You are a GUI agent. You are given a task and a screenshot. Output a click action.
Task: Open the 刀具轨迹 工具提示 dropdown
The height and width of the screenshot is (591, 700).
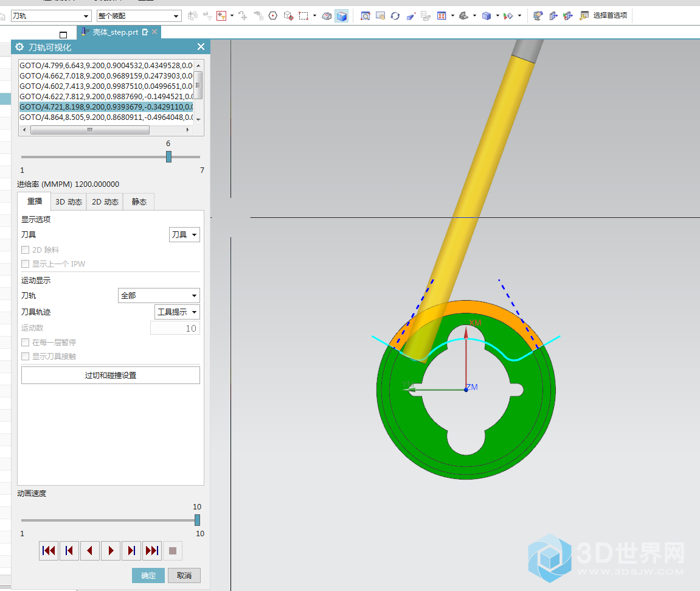point(177,312)
